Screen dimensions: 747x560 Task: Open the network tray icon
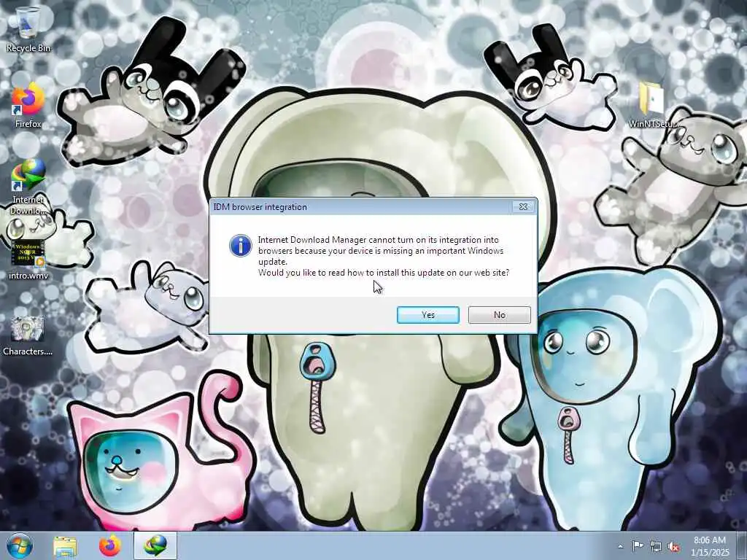click(656, 546)
